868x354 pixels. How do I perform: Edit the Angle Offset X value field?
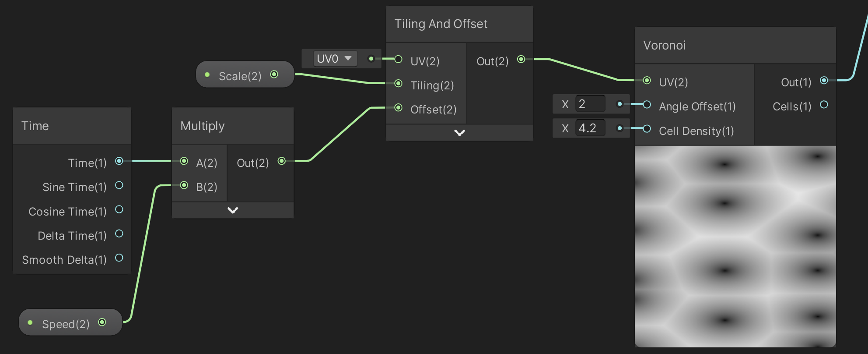[x=590, y=104]
